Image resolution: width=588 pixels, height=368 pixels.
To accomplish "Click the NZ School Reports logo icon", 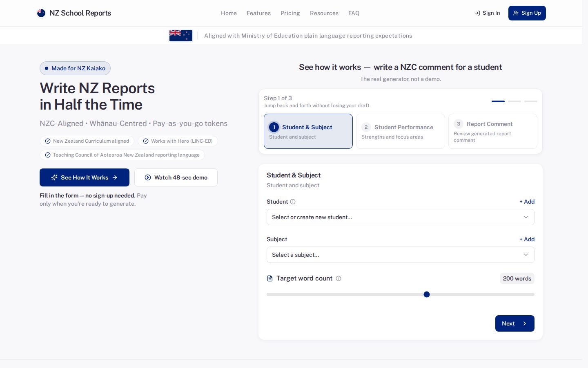I will (x=41, y=13).
